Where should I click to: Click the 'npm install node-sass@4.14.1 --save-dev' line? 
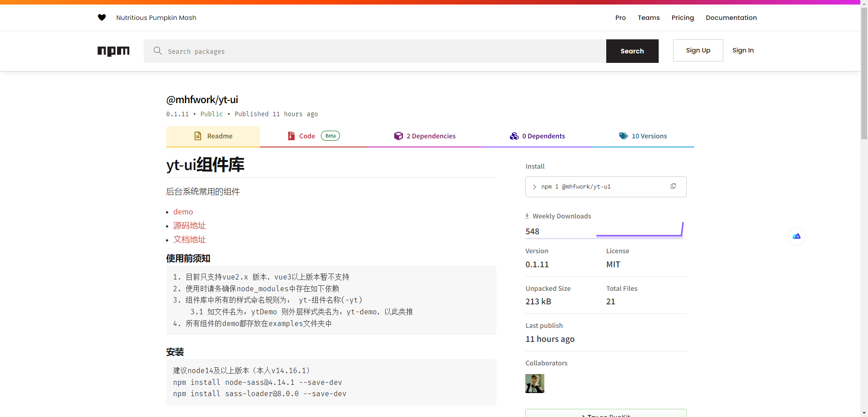pyautogui.click(x=257, y=382)
